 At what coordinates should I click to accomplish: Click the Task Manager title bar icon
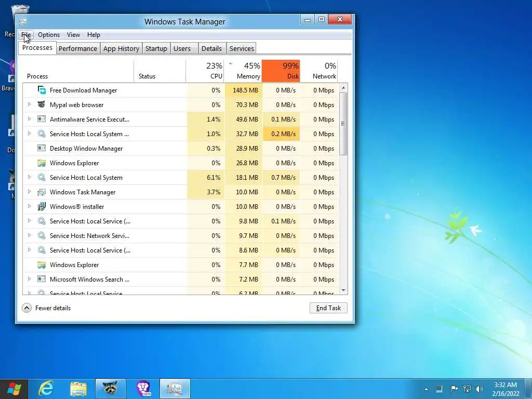pyautogui.click(x=23, y=22)
